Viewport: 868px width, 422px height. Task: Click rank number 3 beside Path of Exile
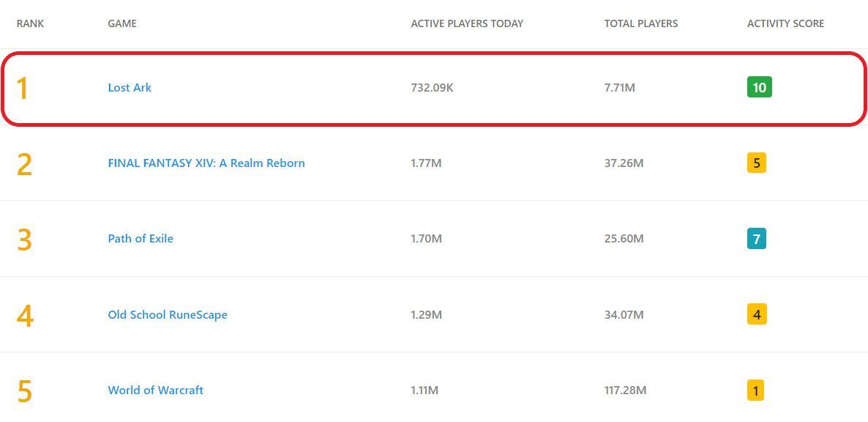pos(24,240)
